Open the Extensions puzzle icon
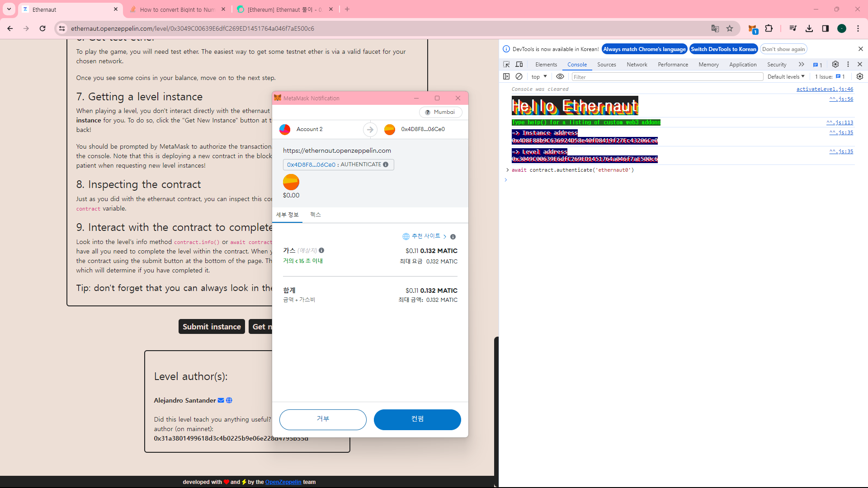868x488 pixels. pyautogui.click(x=769, y=28)
